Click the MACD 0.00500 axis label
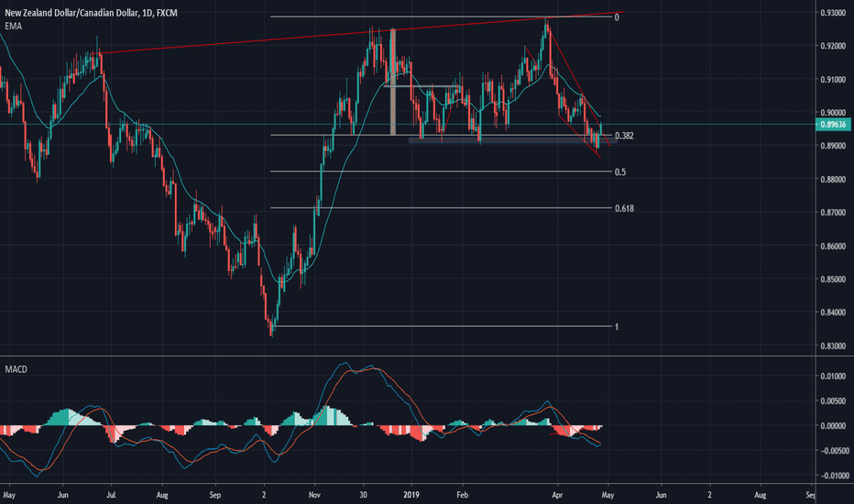Screen dimensions: 854x504 [x=833, y=401]
